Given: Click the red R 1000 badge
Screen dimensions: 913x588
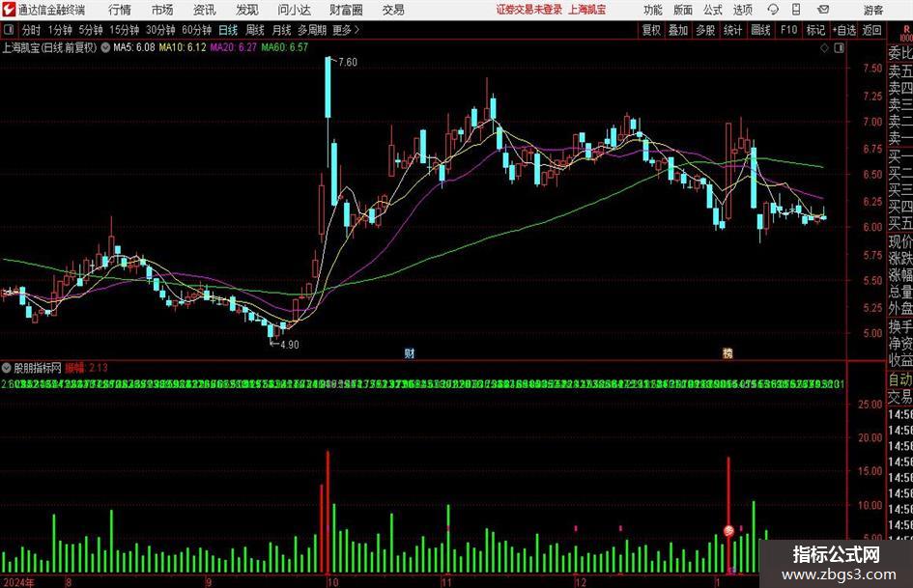Looking at the screenshot, I should (x=906, y=33).
